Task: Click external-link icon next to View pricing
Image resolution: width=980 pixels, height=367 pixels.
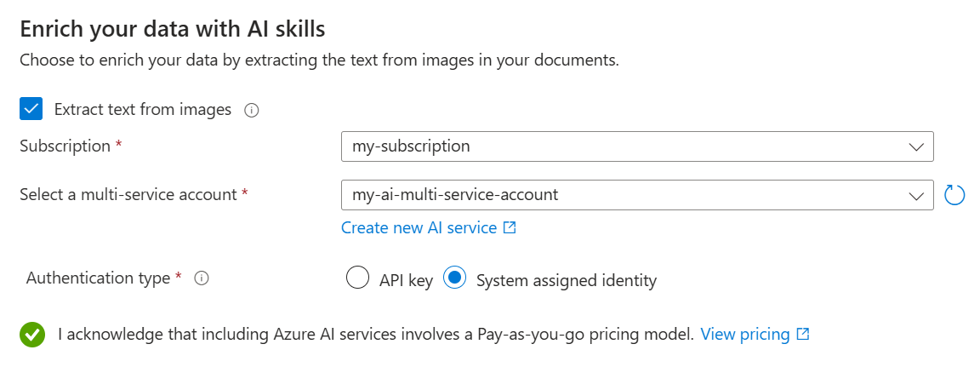Action: [x=803, y=335]
